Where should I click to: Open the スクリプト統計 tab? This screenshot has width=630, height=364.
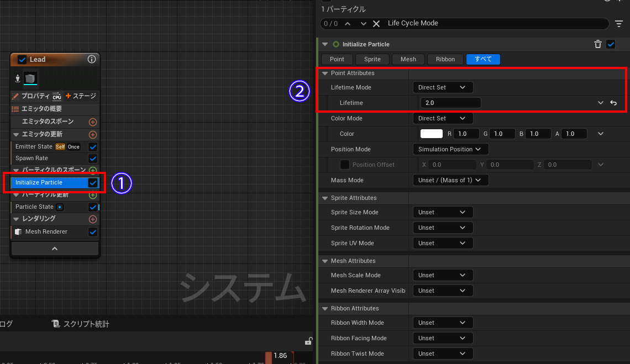pyautogui.click(x=80, y=324)
